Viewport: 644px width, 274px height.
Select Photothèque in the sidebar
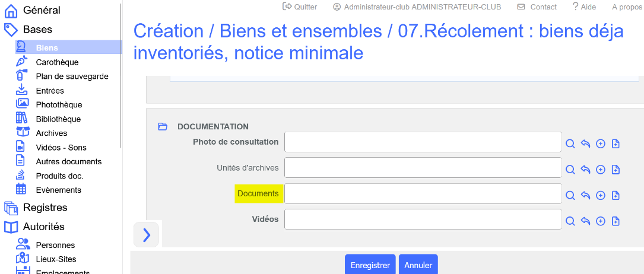59,105
